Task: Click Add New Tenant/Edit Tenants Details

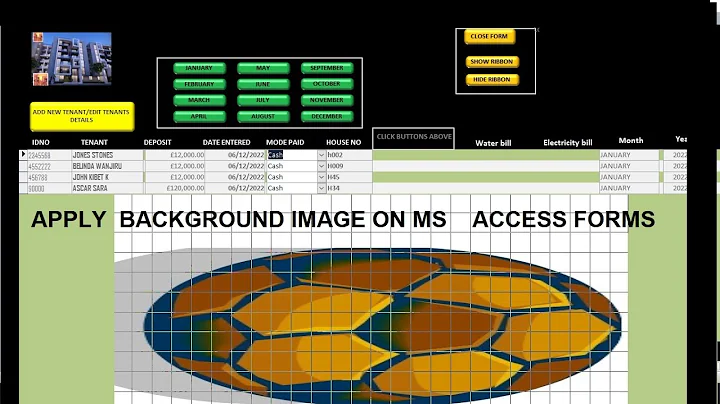Action: tap(82, 116)
